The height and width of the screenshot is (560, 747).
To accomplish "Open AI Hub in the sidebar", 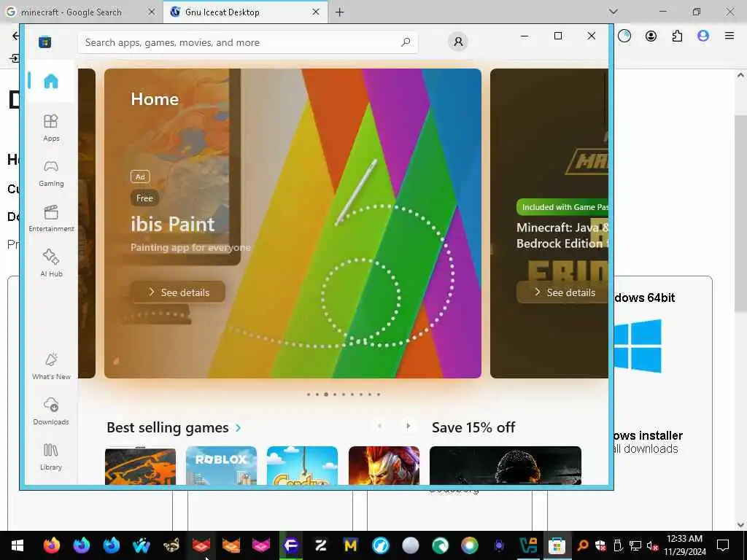I will (x=51, y=262).
